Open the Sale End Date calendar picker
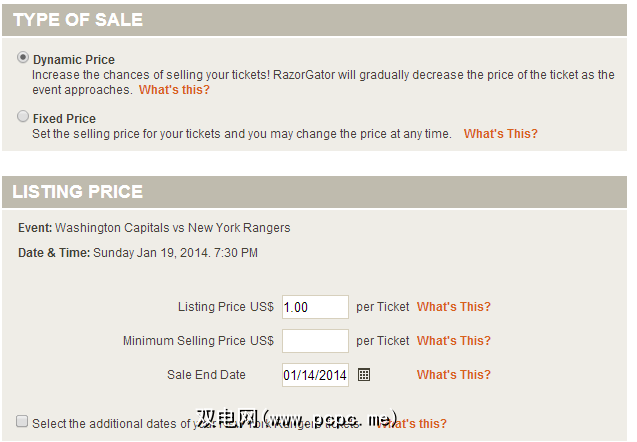 point(364,375)
